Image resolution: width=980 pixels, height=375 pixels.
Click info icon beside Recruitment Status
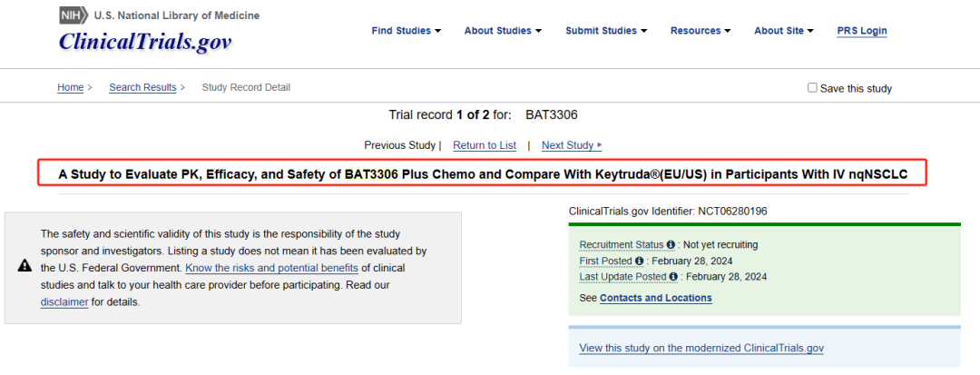coord(671,245)
